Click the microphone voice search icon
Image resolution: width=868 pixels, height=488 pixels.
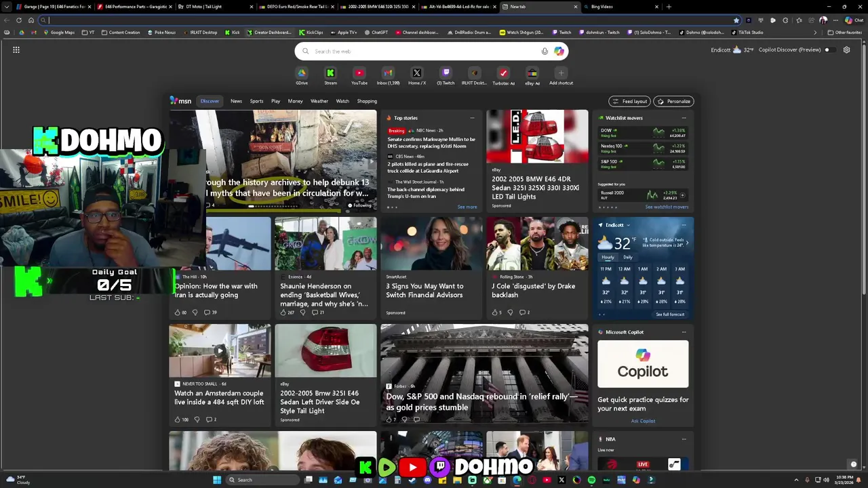coord(545,51)
